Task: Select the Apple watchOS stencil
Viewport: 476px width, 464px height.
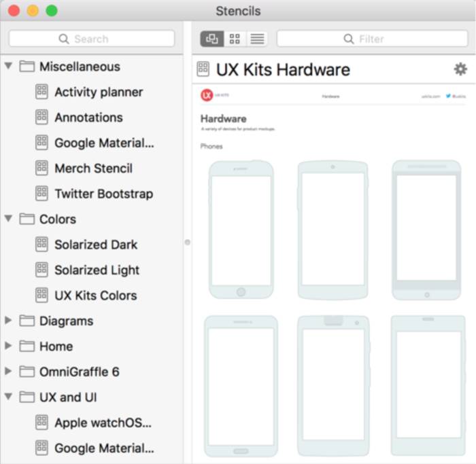Action: [x=103, y=423]
